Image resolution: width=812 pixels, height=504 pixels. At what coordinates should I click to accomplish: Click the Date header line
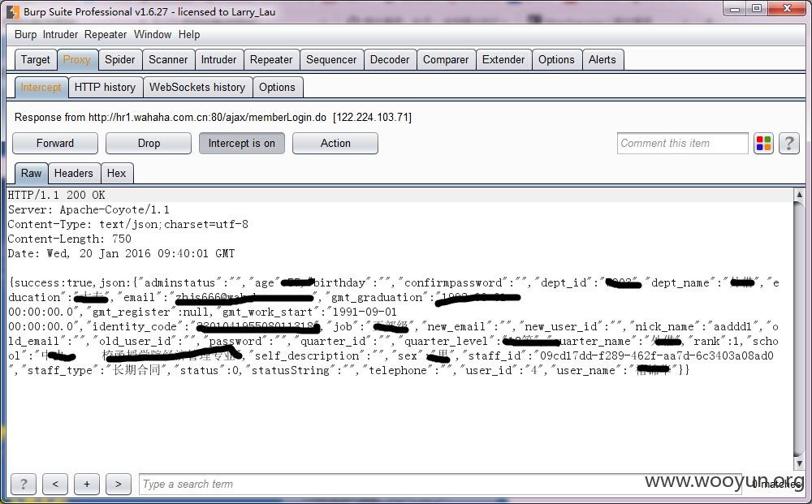[121, 253]
